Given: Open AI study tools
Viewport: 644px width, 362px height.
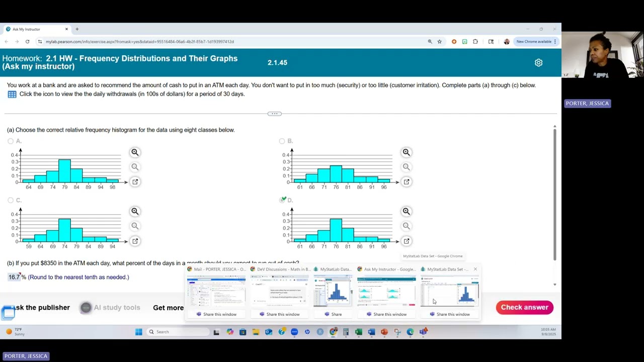Looking at the screenshot, I should tap(111, 308).
